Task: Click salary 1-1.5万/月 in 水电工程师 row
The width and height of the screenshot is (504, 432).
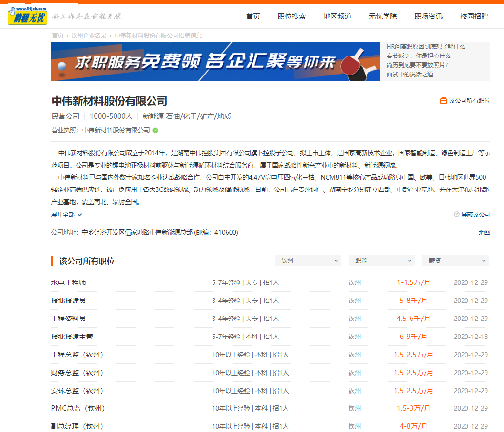Action: pos(413,282)
